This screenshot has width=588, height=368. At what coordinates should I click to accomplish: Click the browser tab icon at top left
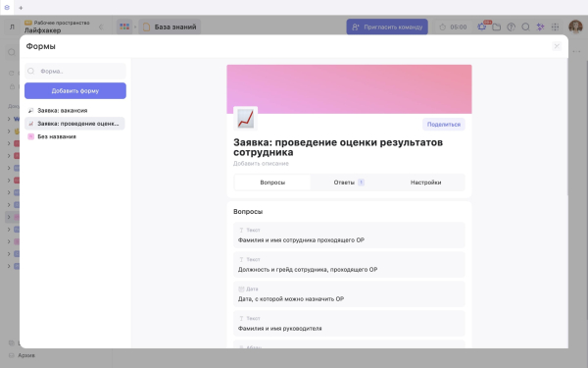7,8
